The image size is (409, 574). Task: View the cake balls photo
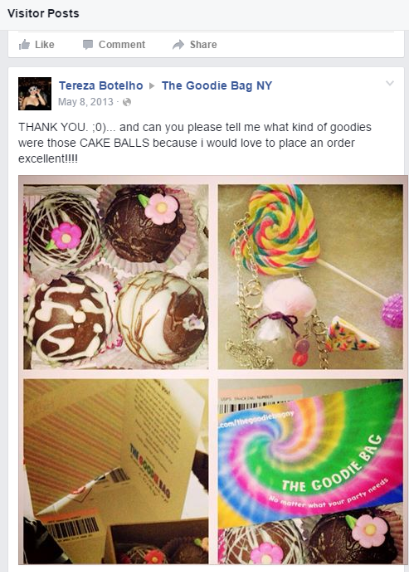[x=116, y=277]
